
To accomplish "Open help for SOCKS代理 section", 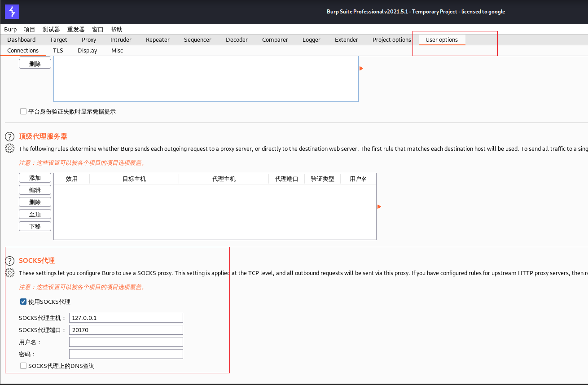I will tap(9, 261).
